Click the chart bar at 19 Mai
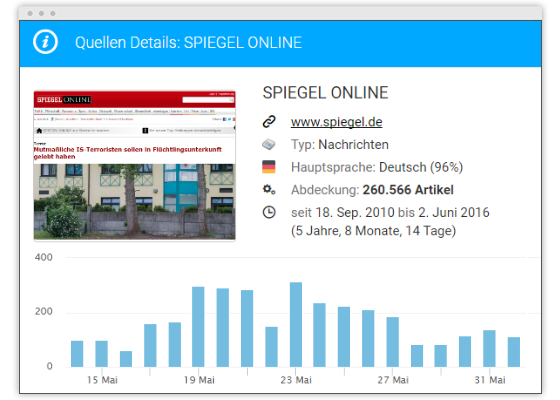The image size is (560, 400). click(x=198, y=327)
